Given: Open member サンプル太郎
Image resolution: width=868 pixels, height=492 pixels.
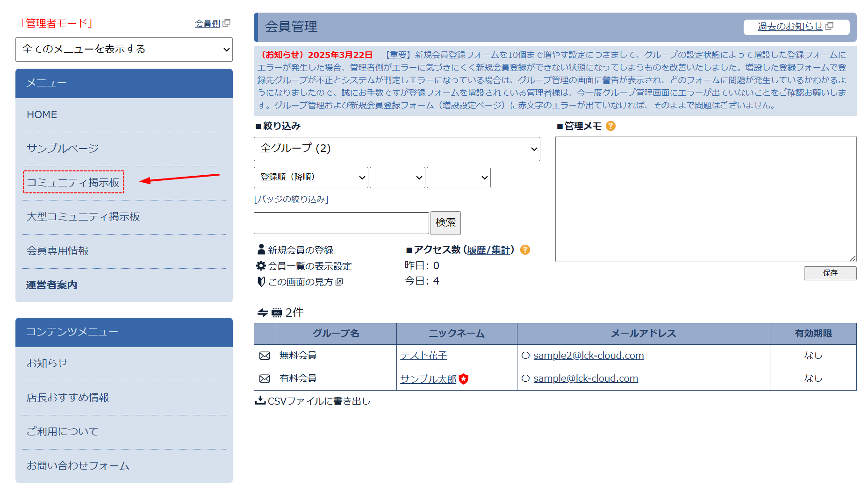Looking at the screenshot, I should click(x=428, y=379).
